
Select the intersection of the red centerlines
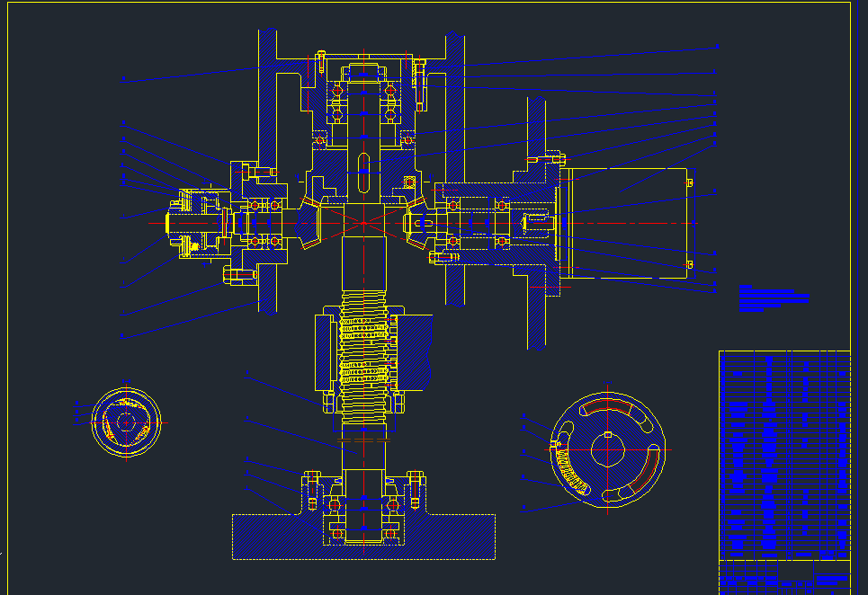pos(363,223)
